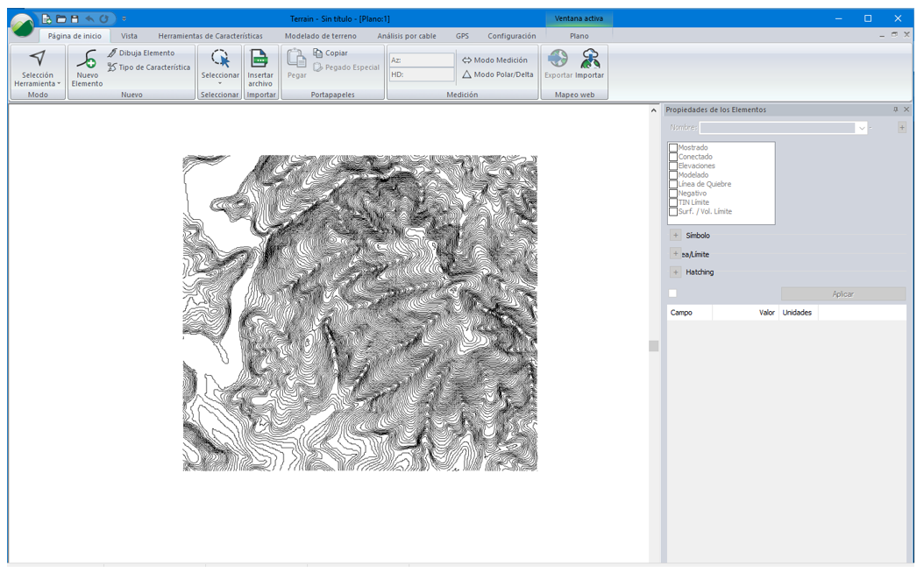Click the Aplicar button

coord(842,294)
